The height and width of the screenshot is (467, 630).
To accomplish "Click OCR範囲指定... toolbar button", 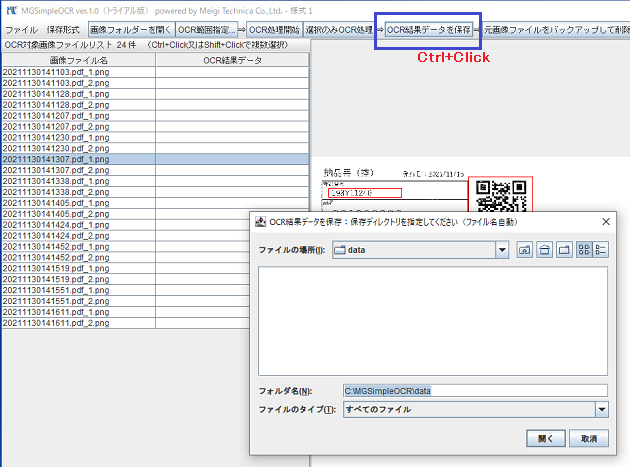I will [206, 30].
